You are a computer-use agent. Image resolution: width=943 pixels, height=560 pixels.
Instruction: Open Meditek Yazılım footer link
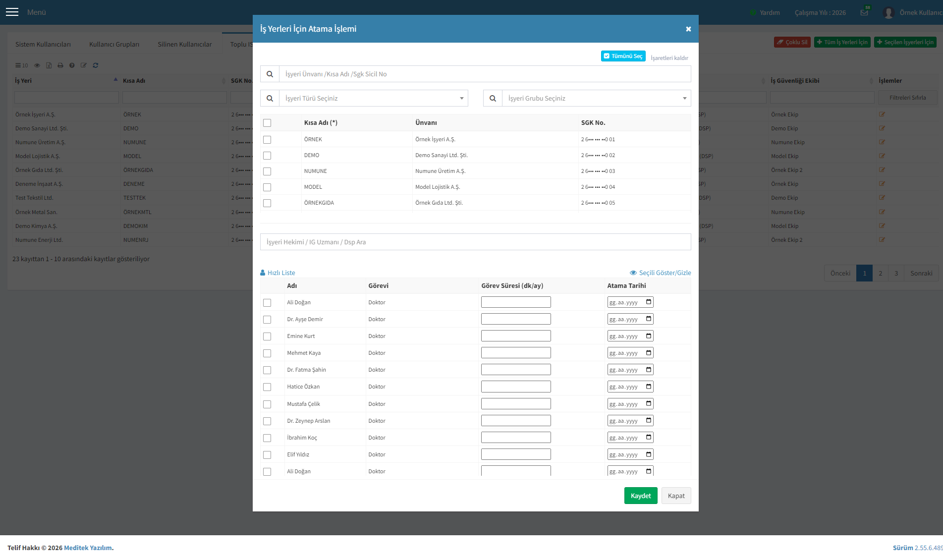[x=88, y=548]
